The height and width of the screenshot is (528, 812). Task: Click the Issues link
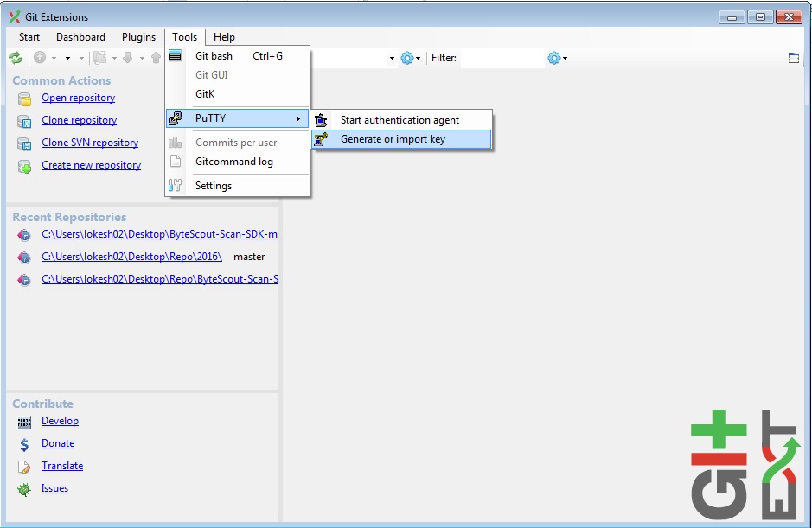click(54, 488)
